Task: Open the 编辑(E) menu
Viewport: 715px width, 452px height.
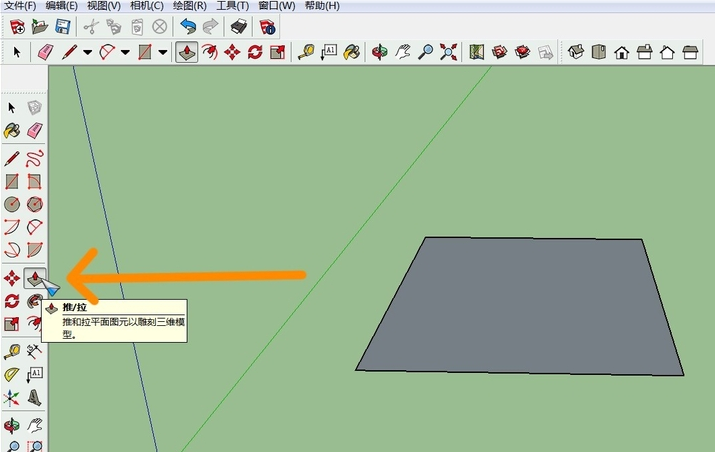Action: coord(62,6)
